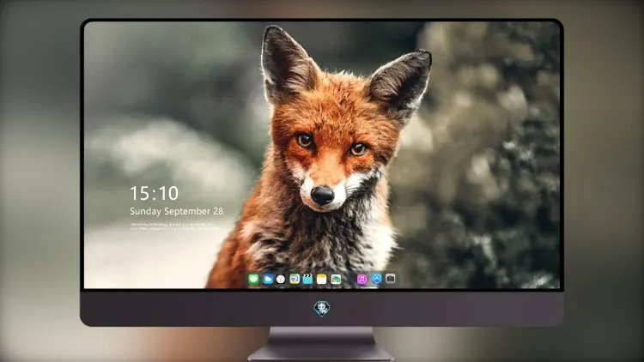Open the Camera app in the dock
The image size is (644, 362).
click(391, 279)
